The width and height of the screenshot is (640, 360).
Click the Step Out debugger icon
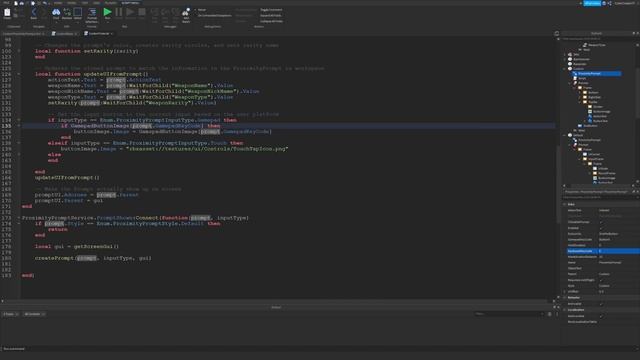pos(176,12)
